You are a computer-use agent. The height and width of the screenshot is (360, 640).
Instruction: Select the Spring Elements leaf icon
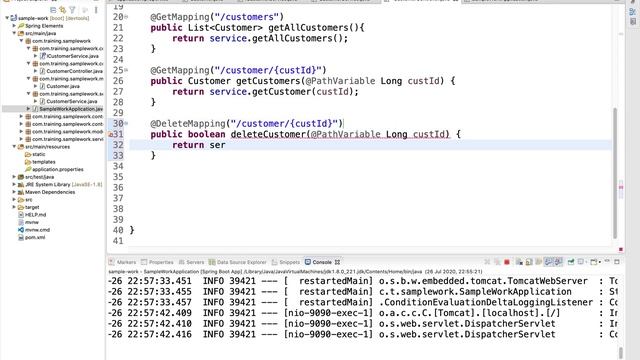coord(21,26)
